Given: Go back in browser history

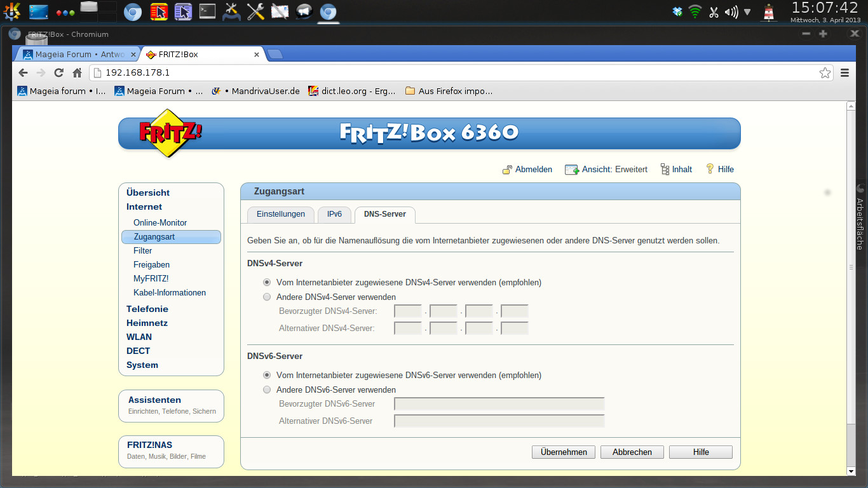Looking at the screenshot, I should 24,72.
